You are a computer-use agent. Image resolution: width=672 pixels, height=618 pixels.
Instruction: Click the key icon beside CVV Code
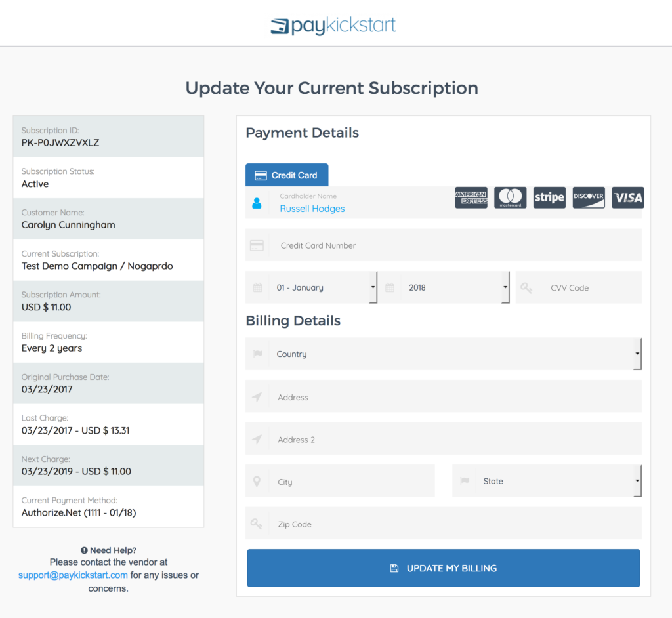[x=526, y=287]
